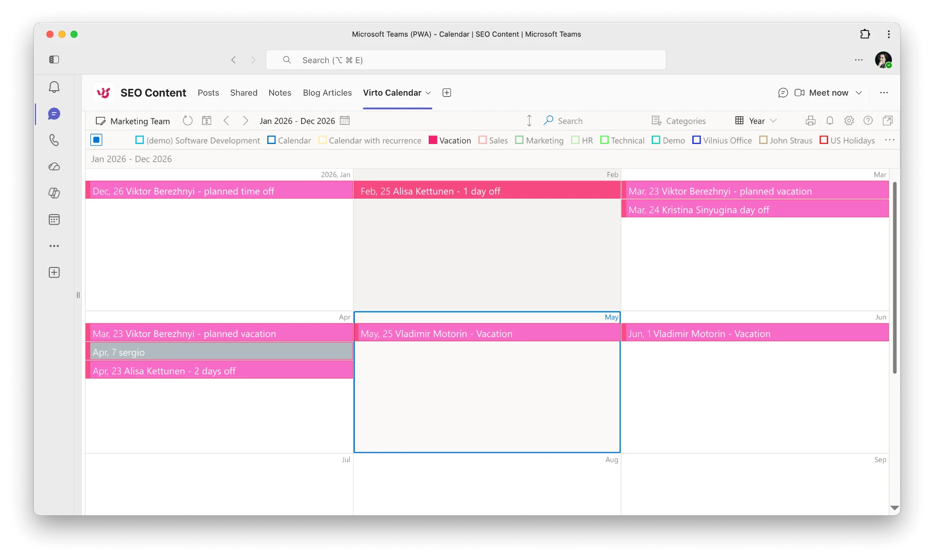Open the Activity bell in the sidebar
The height and width of the screenshot is (560, 934).
pyautogui.click(x=54, y=87)
